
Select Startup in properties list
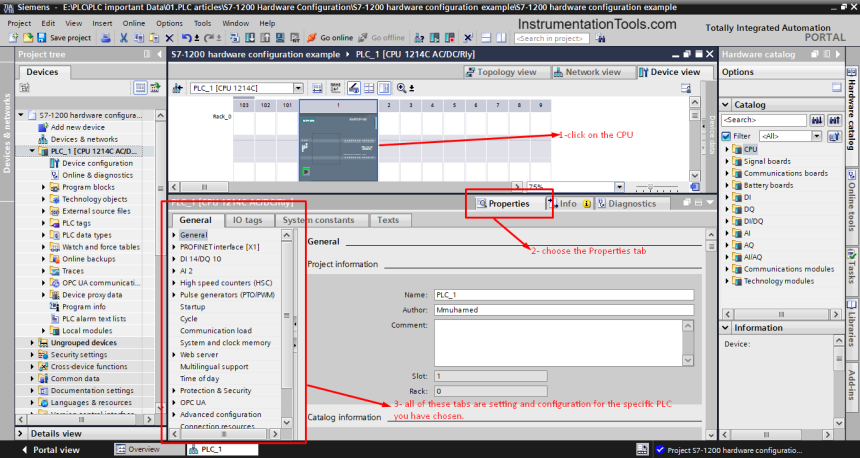[193, 307]
